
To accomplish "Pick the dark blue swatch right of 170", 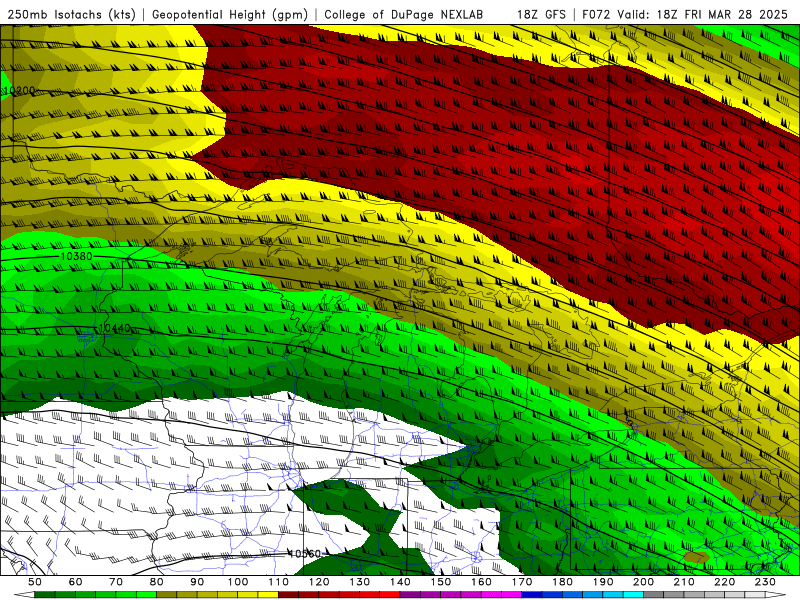I will coord(532,595).
